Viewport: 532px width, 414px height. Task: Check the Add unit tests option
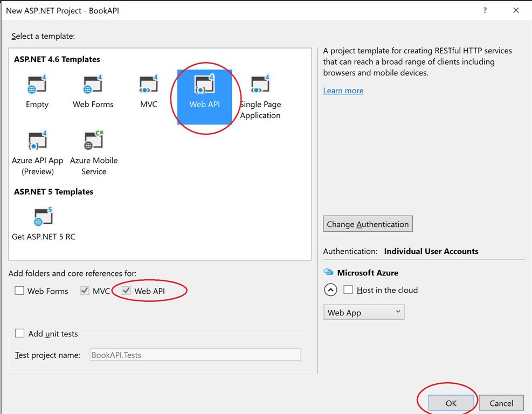pos(20,334)
